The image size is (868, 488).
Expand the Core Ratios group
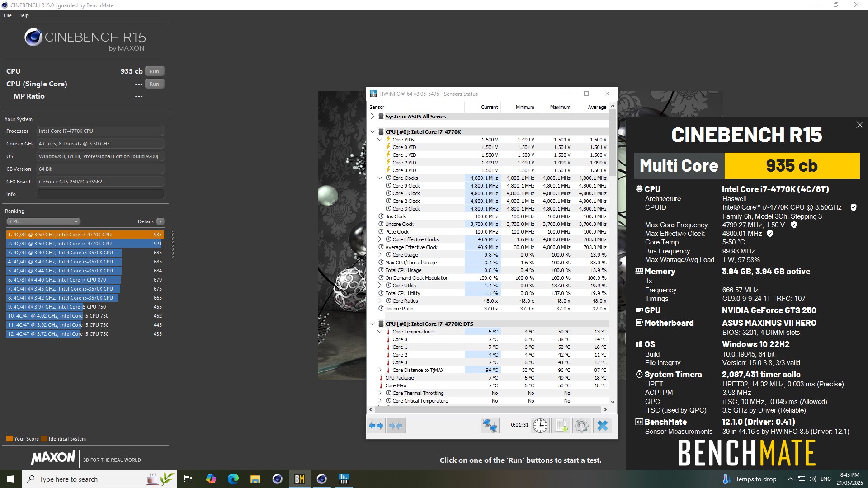(x=380, y=301)
